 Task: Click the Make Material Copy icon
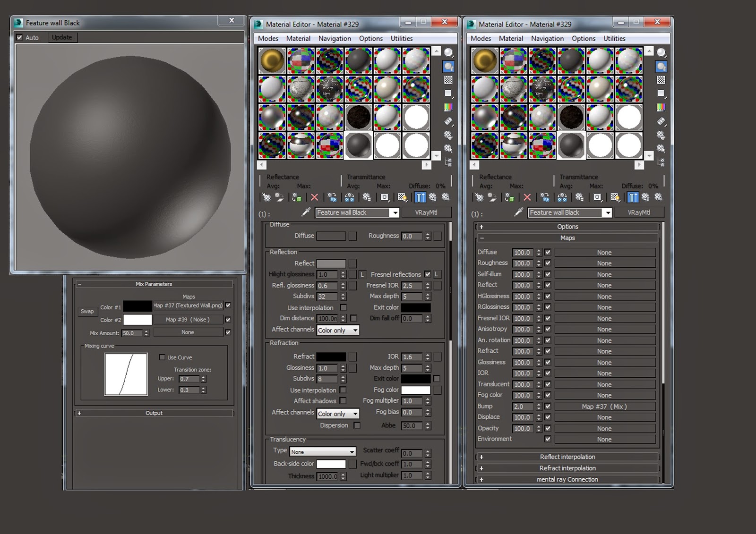(x=332, y=197)
